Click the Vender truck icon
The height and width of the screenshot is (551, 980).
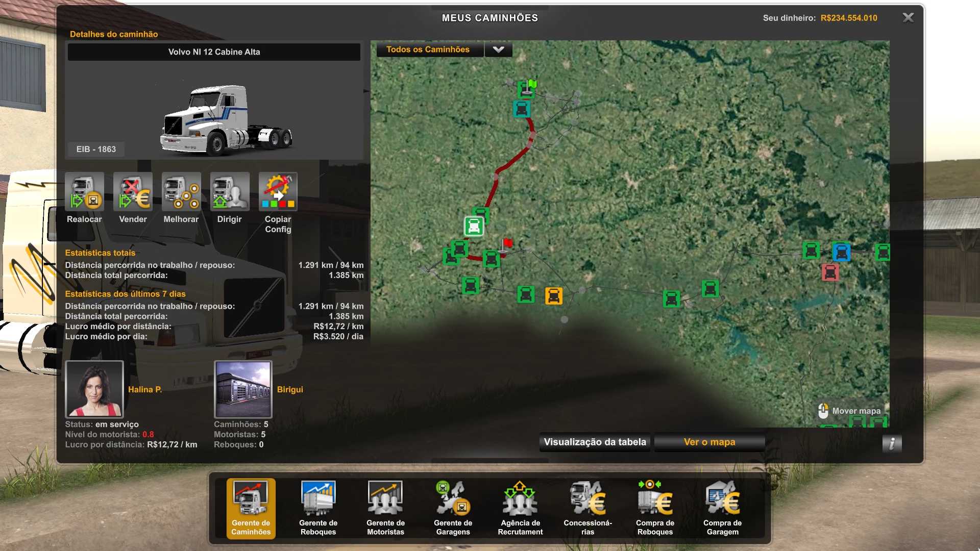coord(133,192)
